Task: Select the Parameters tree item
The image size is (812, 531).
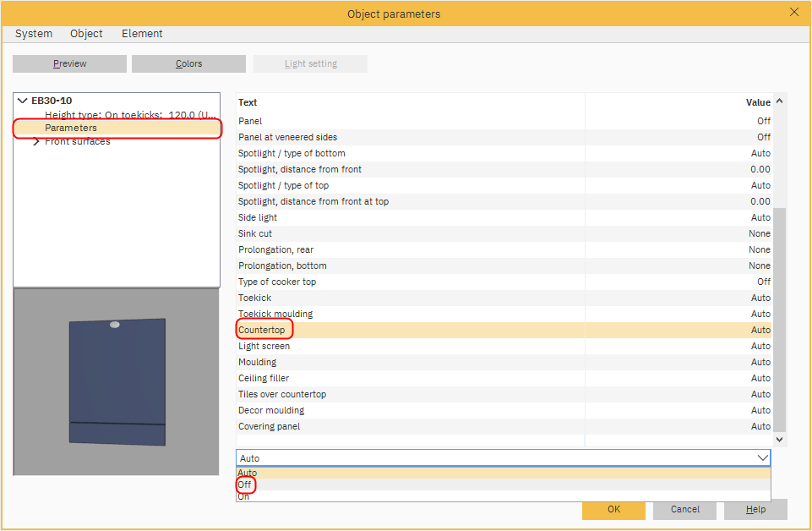Action: tap(71, 129)
